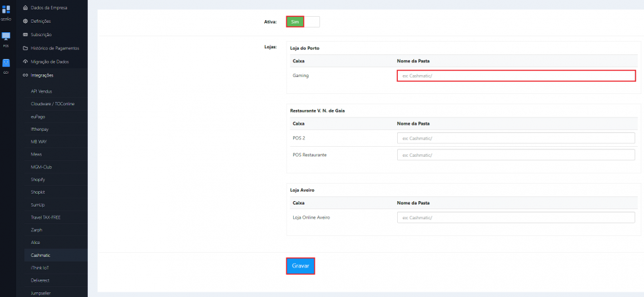Select Cashmatic in the integrations list
The width and height of the screenshot is (644, 297).
pyautogui.click(x=40, y=255)
